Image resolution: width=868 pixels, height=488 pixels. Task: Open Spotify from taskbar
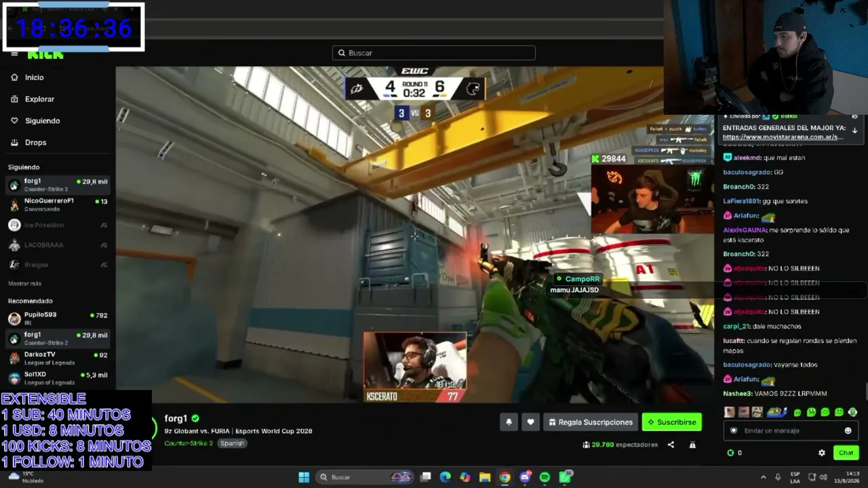coord(545,477)
